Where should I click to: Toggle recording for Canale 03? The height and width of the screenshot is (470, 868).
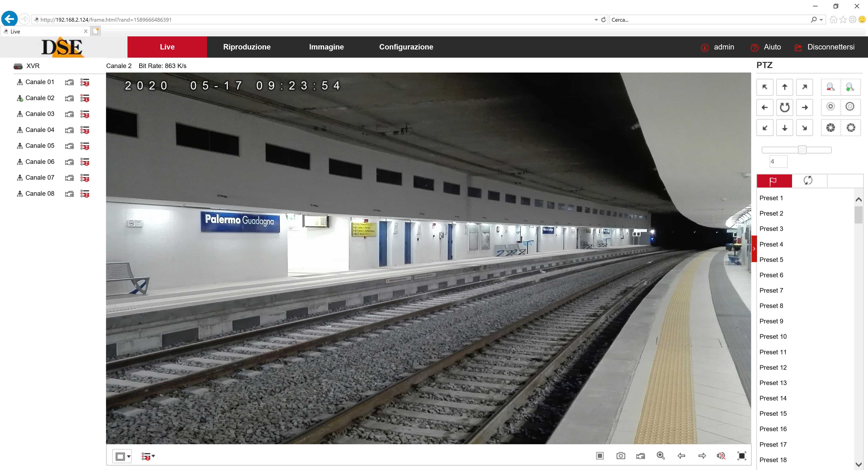69,114
